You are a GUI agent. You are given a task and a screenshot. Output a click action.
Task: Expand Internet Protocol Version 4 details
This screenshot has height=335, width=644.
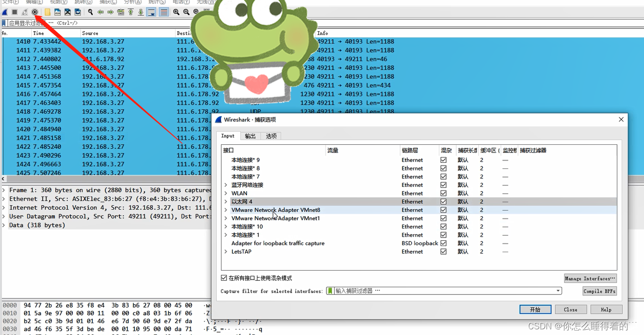click(4, 208)
